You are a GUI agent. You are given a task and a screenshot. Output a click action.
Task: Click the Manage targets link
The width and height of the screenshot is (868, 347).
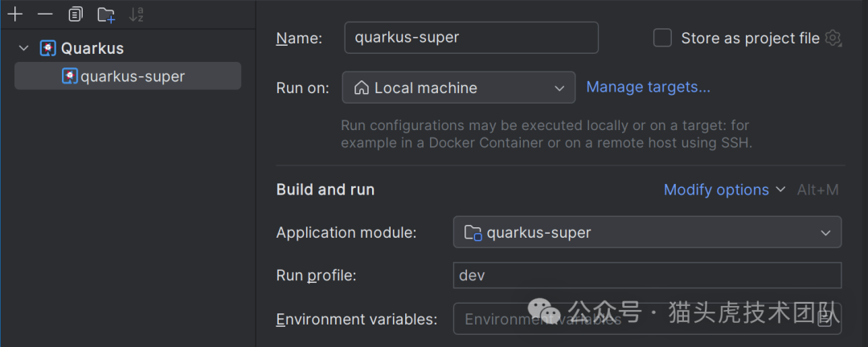(x=648, y=87)
